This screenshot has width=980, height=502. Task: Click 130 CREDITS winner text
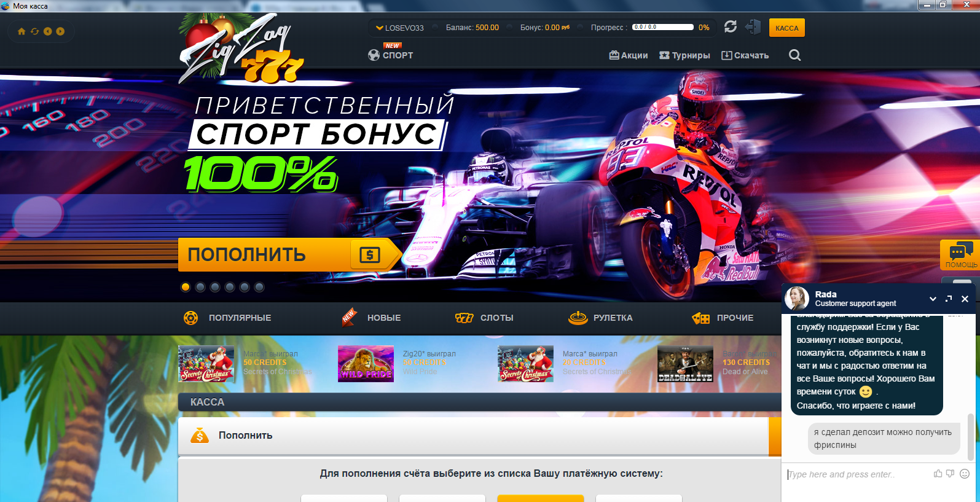[746, 363]
